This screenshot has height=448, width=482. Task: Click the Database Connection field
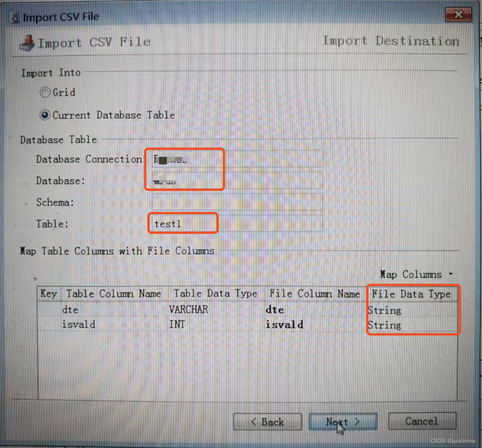237,159
